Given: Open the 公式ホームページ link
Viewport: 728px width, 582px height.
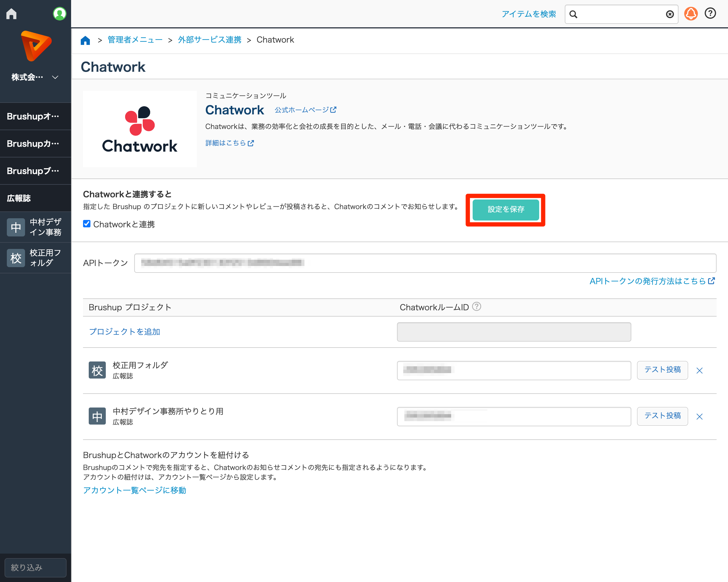Looking at the screenshot, I should click(x=306, y=110).
